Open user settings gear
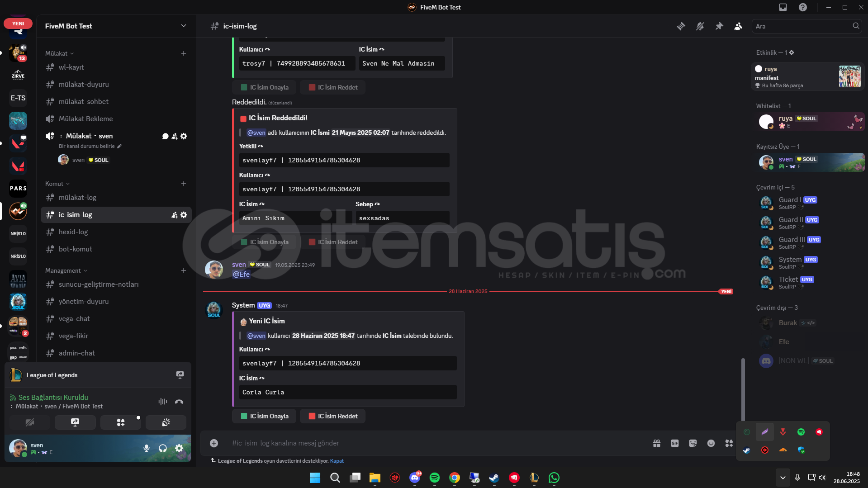 click(x=179, y=448)
